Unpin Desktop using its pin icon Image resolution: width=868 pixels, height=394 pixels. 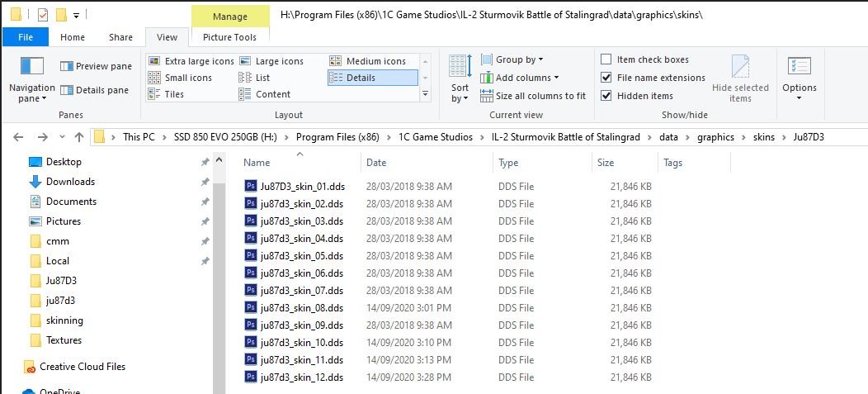tap(205, 162)
